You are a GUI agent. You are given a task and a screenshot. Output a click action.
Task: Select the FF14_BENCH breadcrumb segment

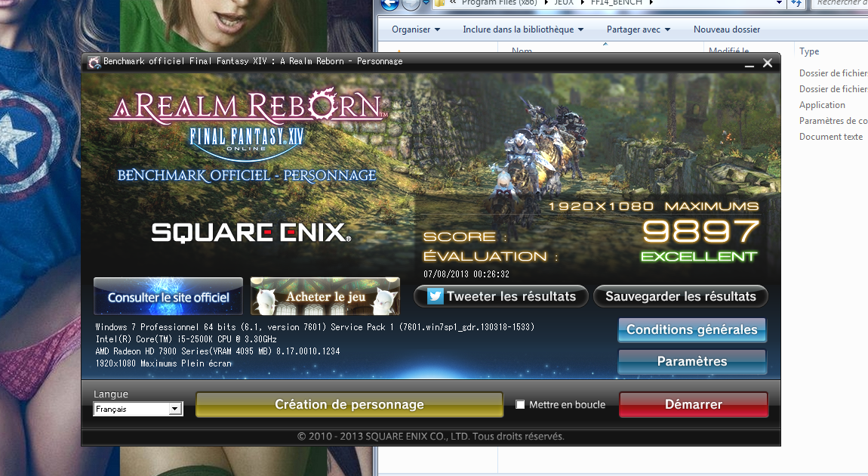point(616,3)
